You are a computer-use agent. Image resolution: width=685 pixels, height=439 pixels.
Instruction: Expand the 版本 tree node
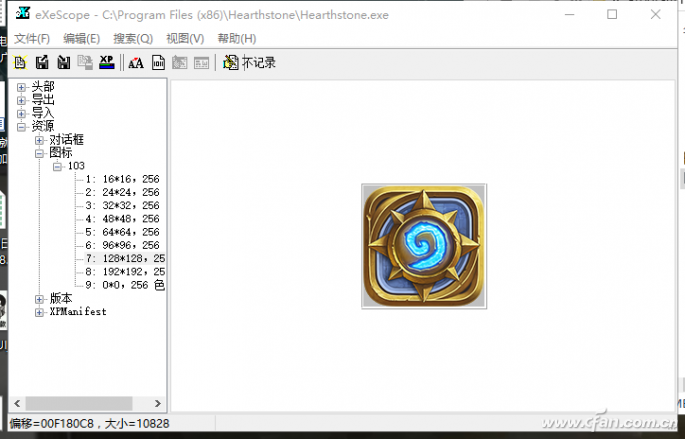39,299
